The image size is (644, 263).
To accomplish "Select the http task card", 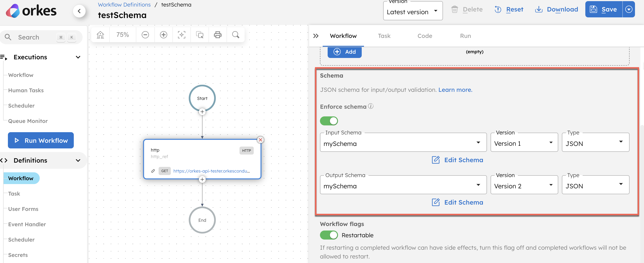I will click(202, 159).
